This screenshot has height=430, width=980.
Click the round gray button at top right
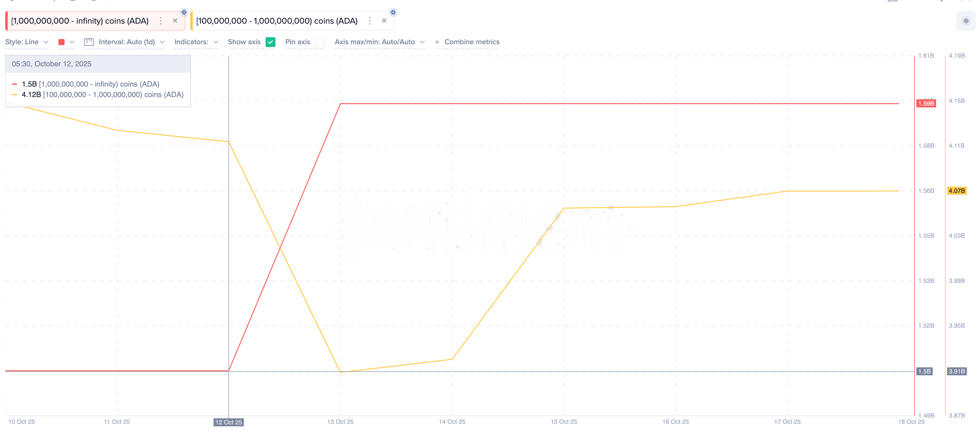click(x=966, y=21)
